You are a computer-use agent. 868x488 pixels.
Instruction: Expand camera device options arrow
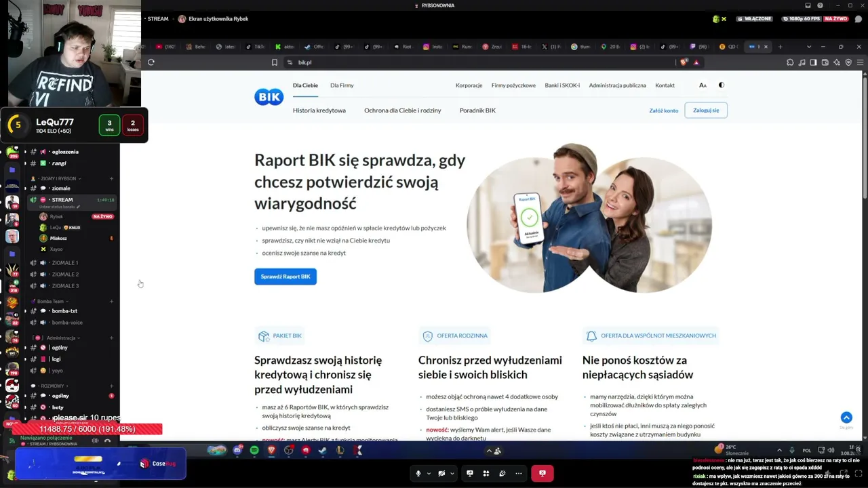click(451, 473)
